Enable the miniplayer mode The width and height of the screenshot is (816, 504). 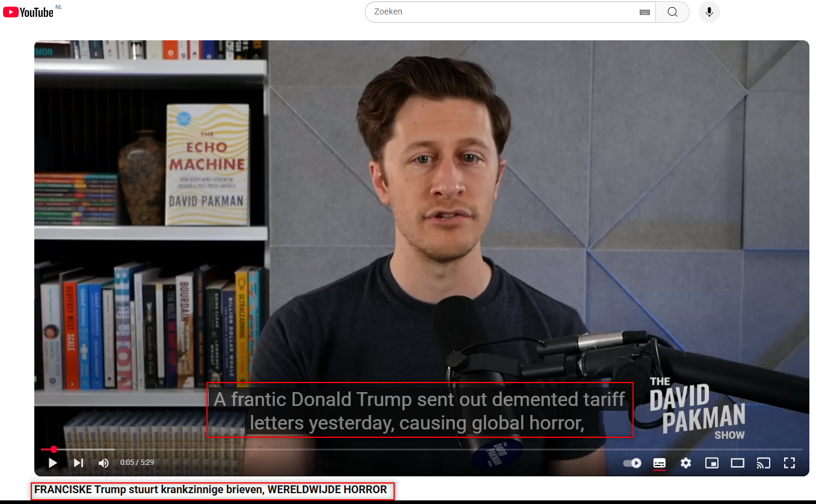(x=712, y=463)
